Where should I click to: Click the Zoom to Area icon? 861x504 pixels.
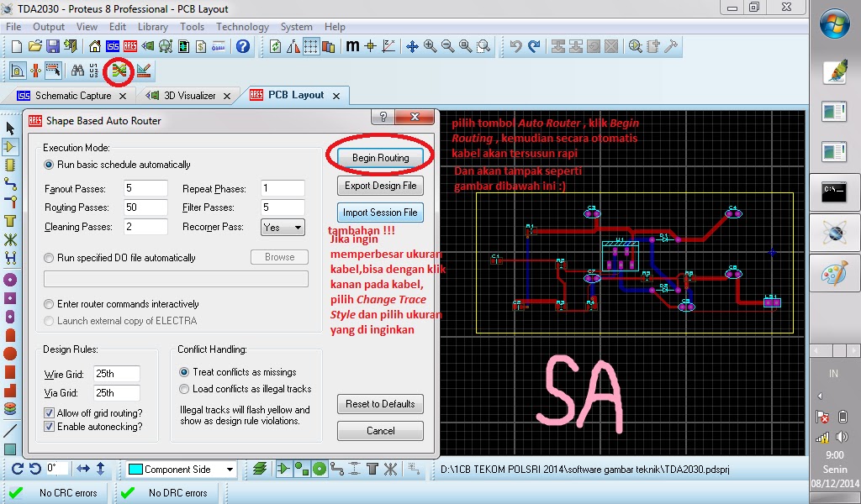click(483, 46)
